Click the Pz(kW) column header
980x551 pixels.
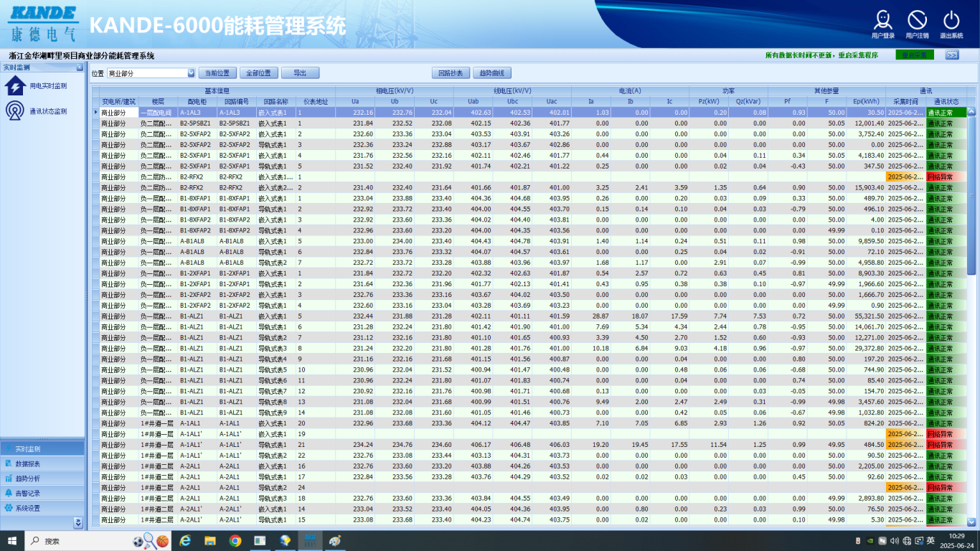click(709, 102)
